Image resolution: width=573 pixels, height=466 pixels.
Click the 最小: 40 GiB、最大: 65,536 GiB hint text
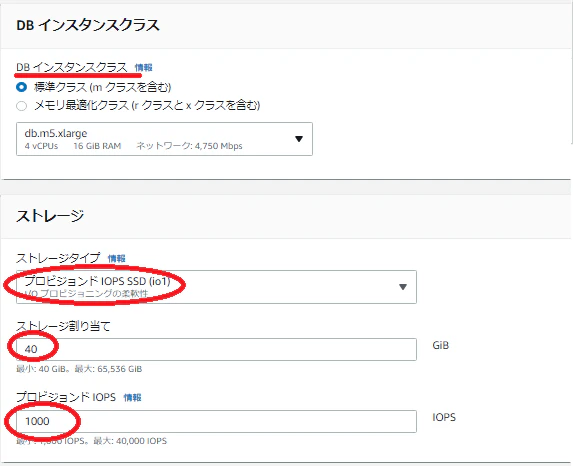coord(79,369)
